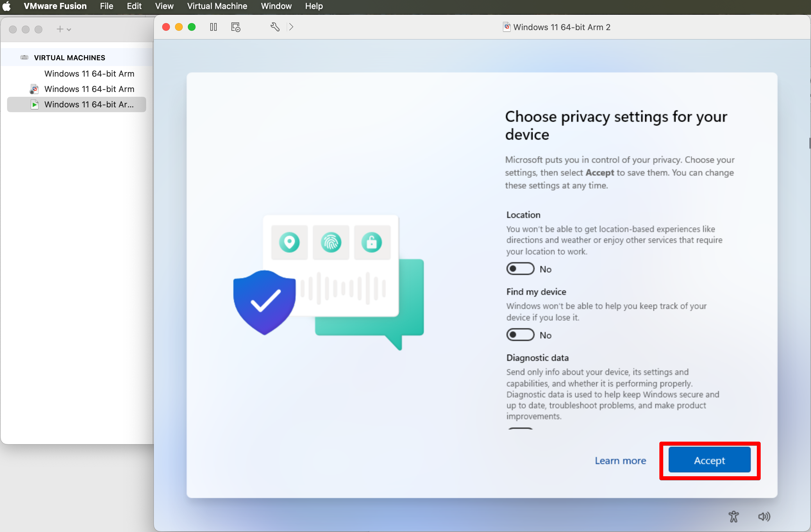The image size is (811, 532).
Task: Toggle the partially visible Diagnostic data switch
Action: 520,428
